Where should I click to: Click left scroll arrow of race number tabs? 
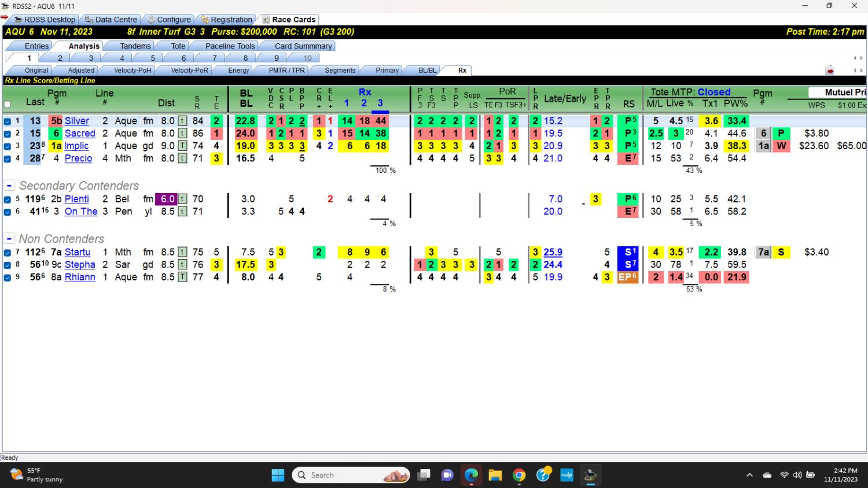click(x=855, y=58)
